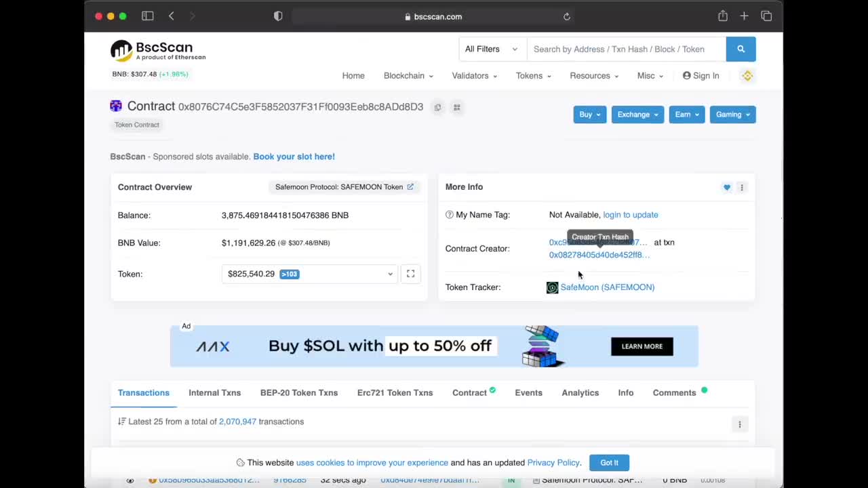Click the search input field
Viewport: 868px width, 488px height.
[626, 49]
